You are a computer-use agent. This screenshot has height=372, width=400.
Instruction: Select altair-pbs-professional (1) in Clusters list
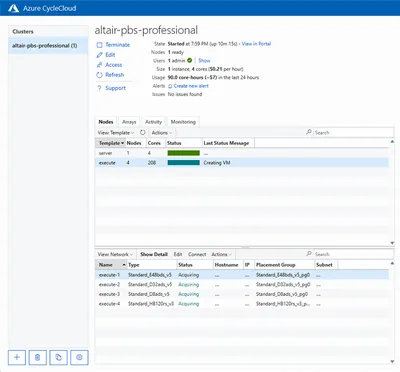[x=48, y=45]
